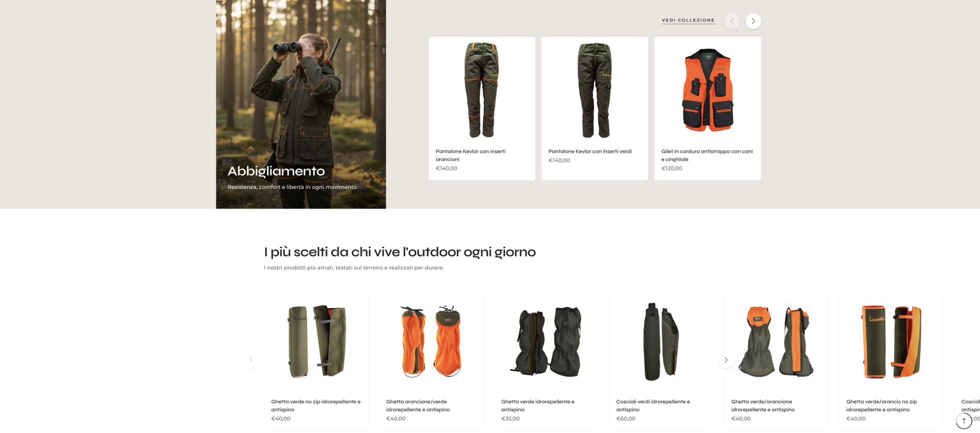Select the orange-insert Kevlar trousers image
This screenshot has width=980, height=433.
482,90
